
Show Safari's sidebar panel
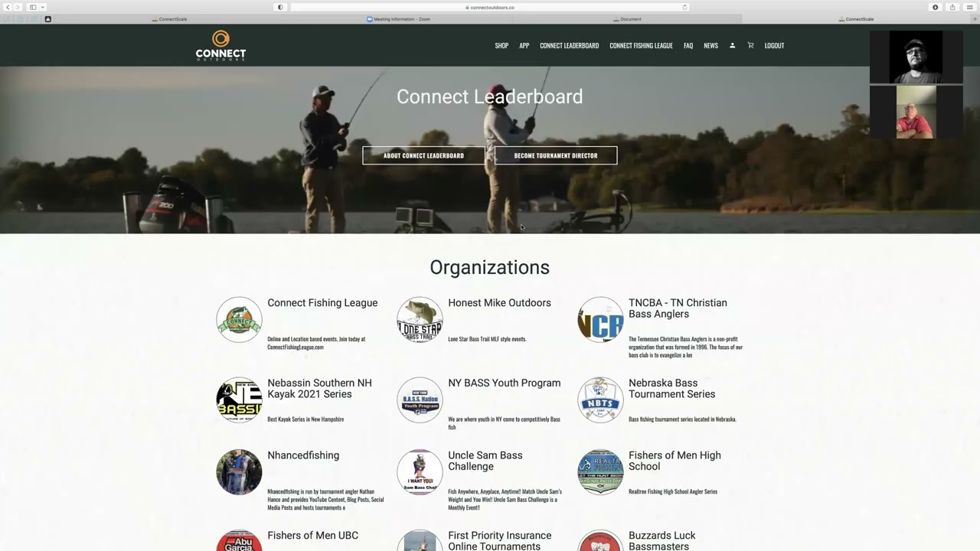(x=33, y=7)
